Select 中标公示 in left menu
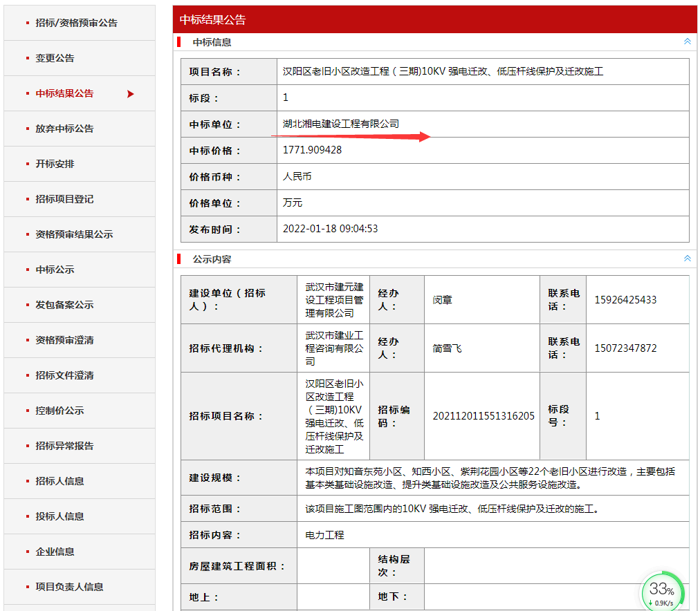 click(55, 270)
